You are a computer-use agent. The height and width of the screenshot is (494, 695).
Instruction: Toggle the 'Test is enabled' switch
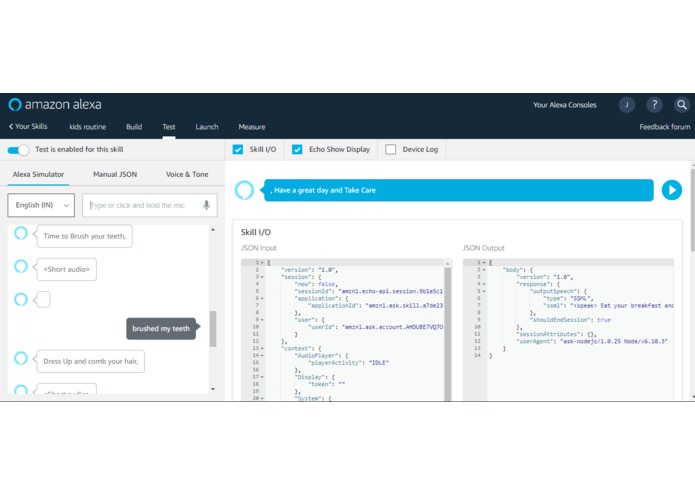pos(18,150)
